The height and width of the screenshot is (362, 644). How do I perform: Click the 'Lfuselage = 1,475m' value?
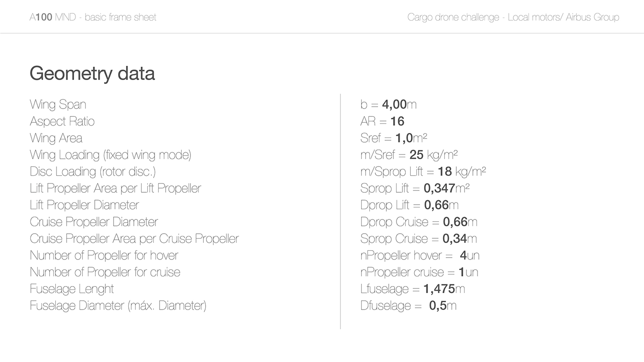point(413,289)
